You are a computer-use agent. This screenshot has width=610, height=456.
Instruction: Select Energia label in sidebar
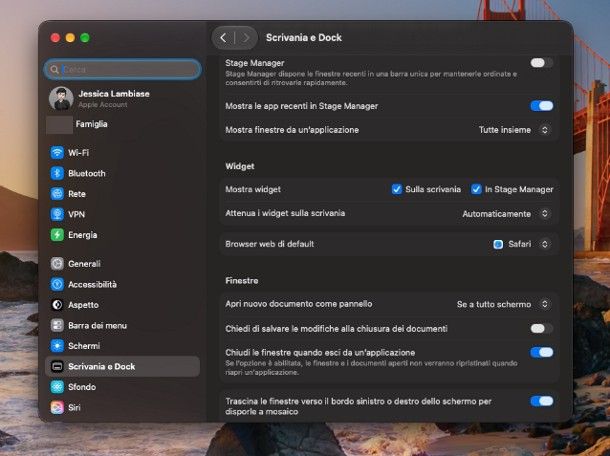82,235
